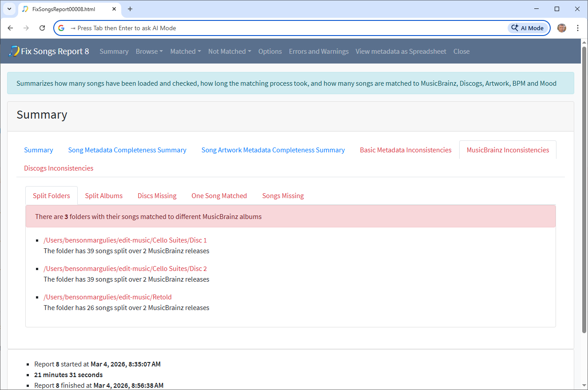Click the Fix Songs Report logo icon

point(14,51)
